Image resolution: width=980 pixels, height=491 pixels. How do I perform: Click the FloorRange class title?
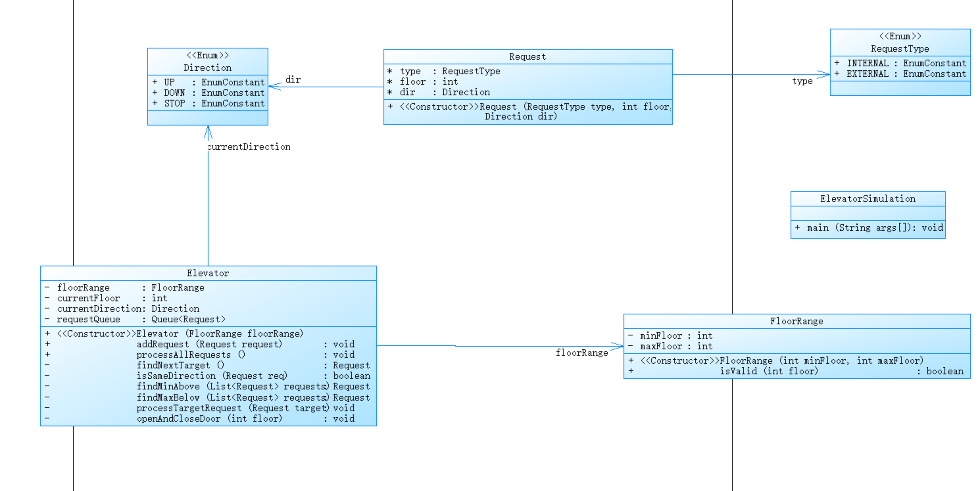[796, 321]
